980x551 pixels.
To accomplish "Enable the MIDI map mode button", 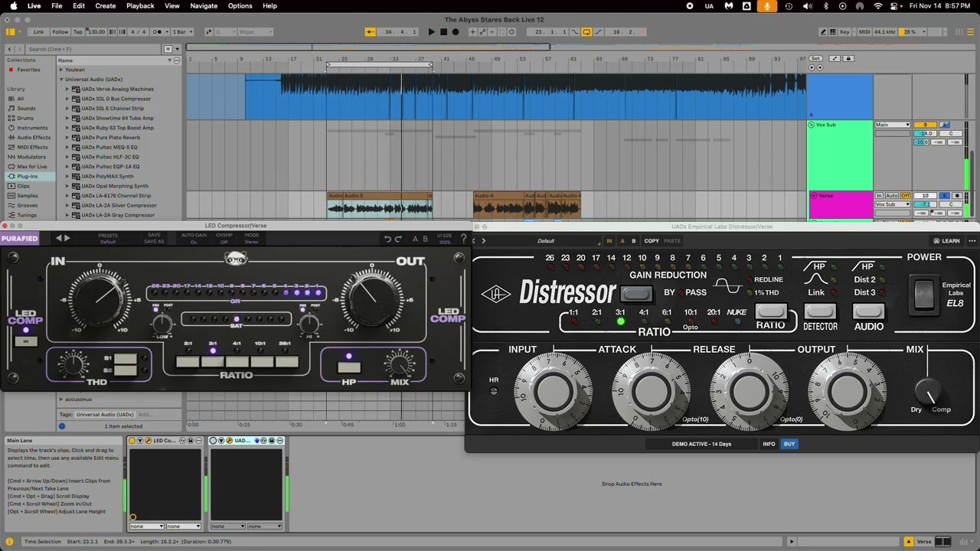I will click(x=864, y=32).
